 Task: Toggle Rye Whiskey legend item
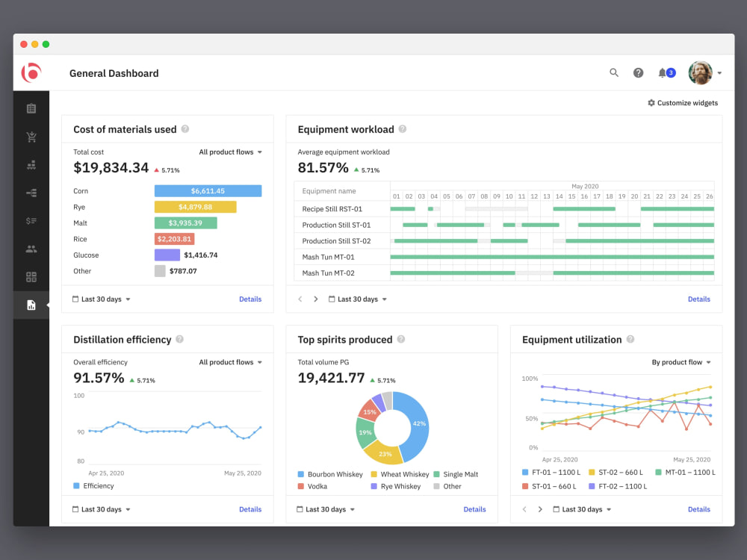pos(396,486)
